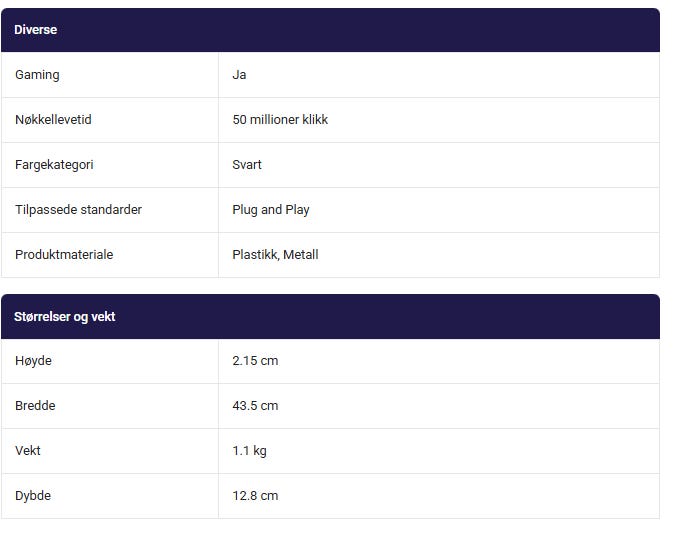Image resolution: width=676 pixels, height=534 pixels.
Task: Collapse the Størrelser og vekt section header
Action: click(x=330, y=316)
